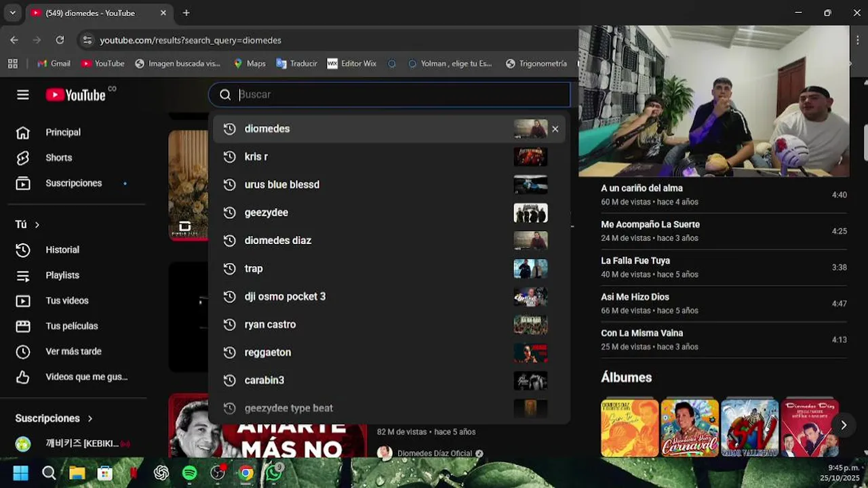Open Editor Wix bookmark
Image resolution: width=868 pixels, height=488 pixels.
pyautogui.click(x=351, y=63)
